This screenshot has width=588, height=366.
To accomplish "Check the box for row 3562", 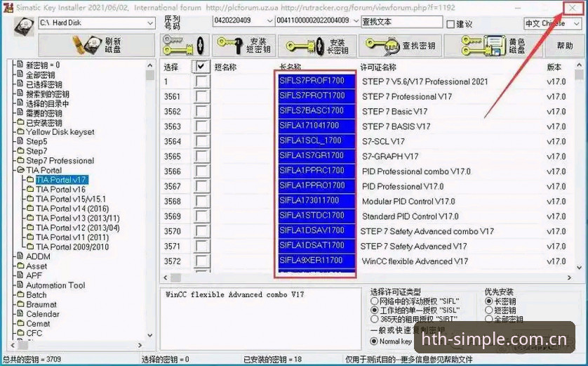I will [201, 112].
